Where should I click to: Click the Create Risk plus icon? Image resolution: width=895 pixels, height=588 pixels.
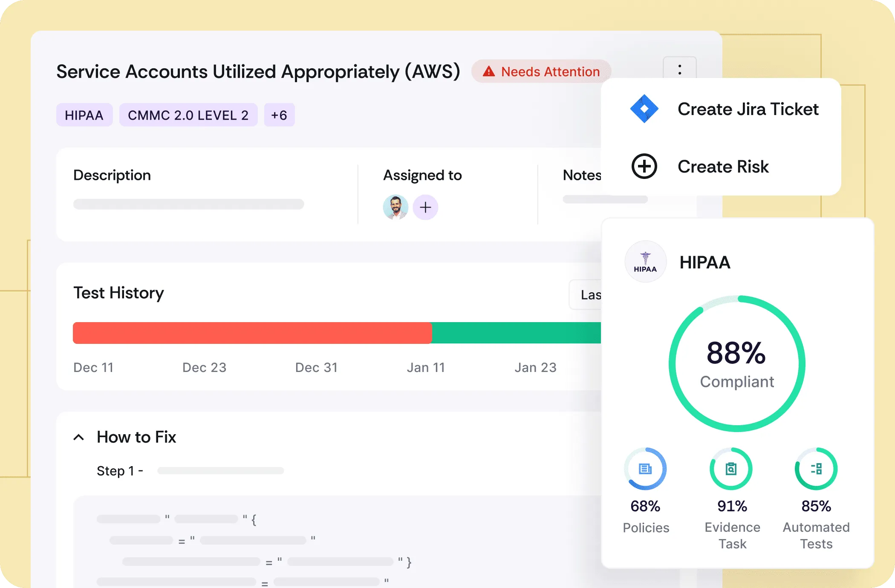pos(644,166)
